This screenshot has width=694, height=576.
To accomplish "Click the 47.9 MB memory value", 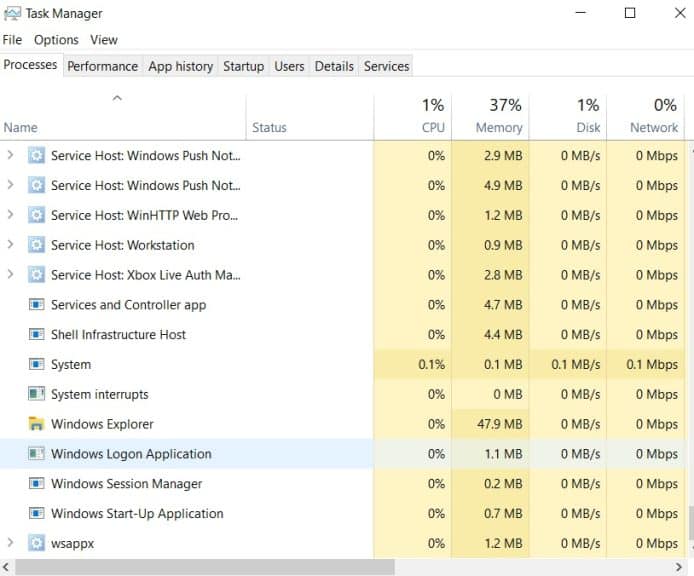I will (x=500, y=424).
